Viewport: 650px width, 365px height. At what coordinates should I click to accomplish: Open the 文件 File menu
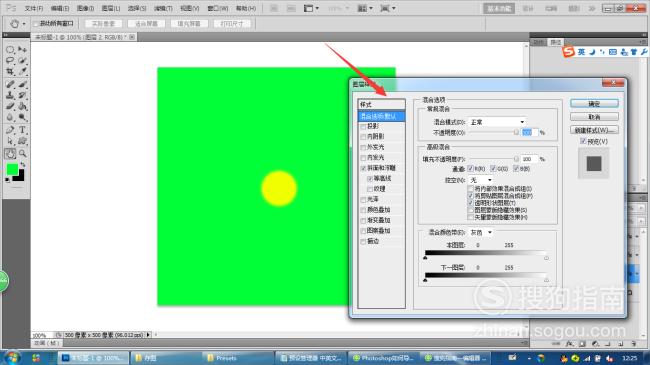34,8
